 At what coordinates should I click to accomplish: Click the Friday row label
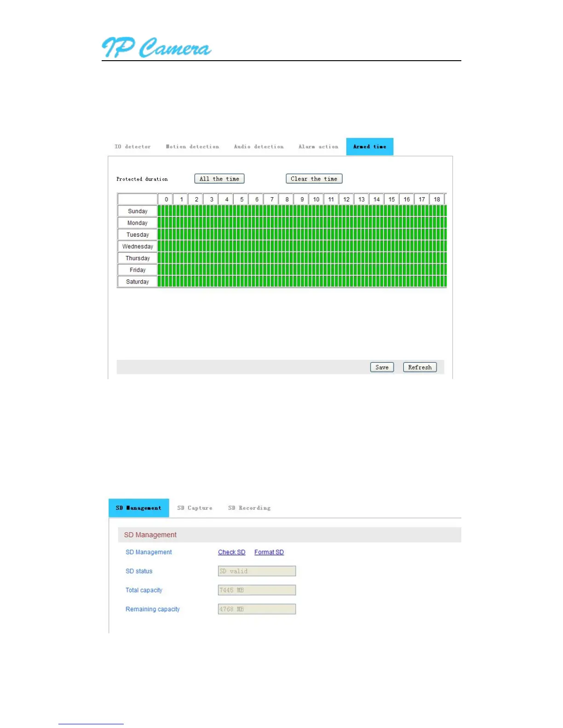138,270
